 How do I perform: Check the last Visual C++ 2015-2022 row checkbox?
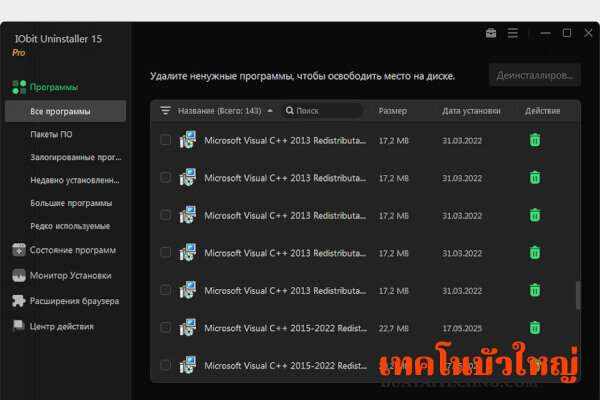coord(165,365)
